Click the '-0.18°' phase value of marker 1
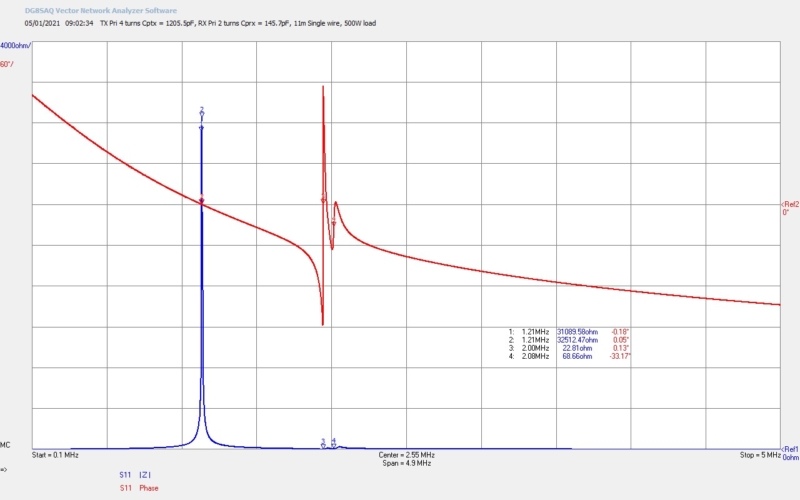This screenshot has height=500, width=800. tap(620, 332)
